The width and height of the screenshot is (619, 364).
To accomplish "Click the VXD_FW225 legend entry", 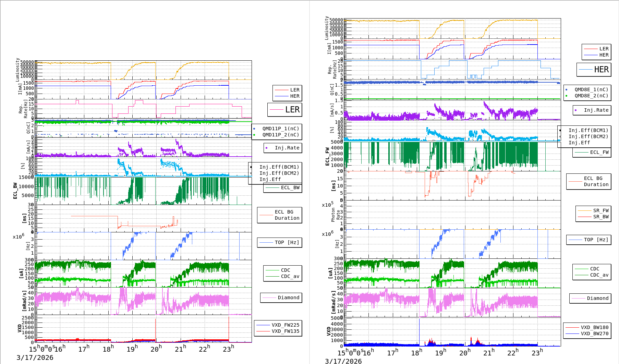I will (285, 325).
